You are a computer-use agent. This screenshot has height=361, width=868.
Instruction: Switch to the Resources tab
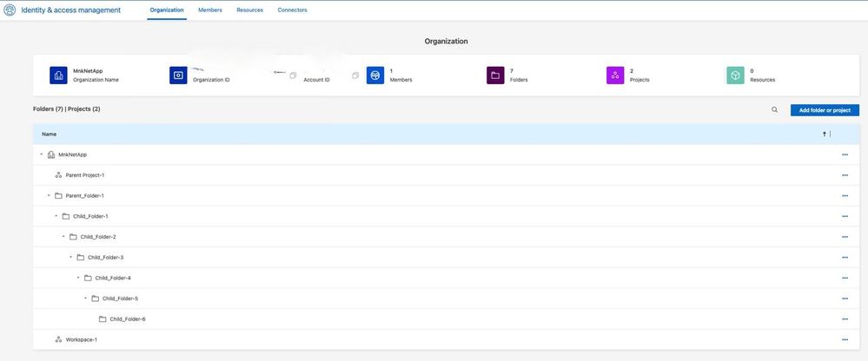point(249,10)
